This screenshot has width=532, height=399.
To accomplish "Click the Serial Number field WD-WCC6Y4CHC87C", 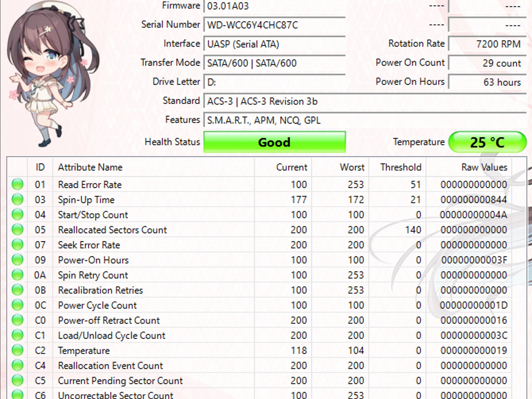I will tap(275, 25).
